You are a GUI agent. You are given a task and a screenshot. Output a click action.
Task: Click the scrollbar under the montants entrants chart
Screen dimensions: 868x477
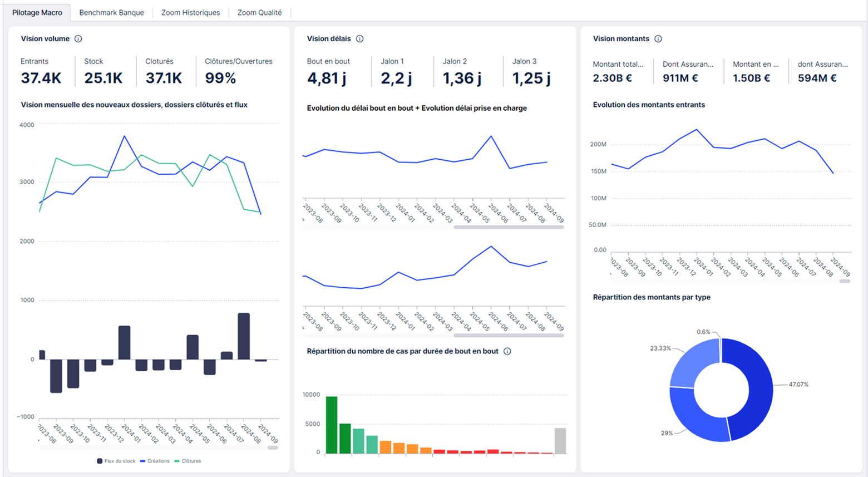[x=845, y=281]
